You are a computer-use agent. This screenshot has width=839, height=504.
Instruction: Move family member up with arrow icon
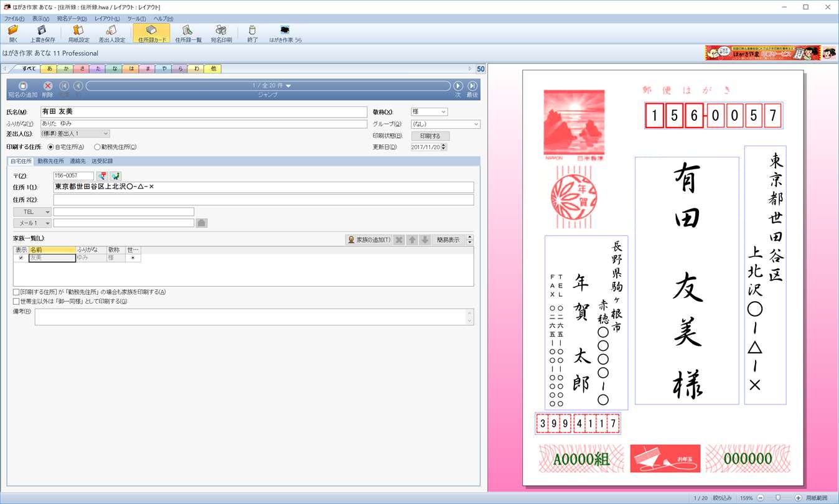(412, 240)
